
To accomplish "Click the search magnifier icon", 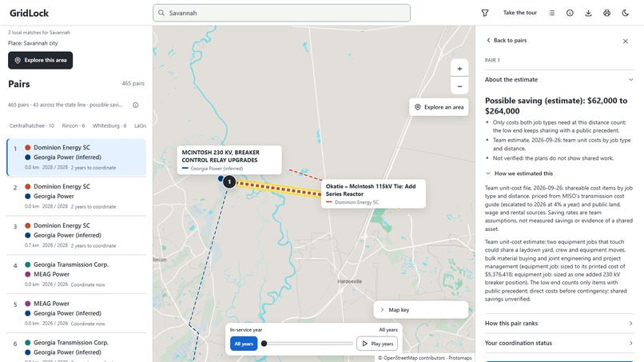I will [161, 13].
